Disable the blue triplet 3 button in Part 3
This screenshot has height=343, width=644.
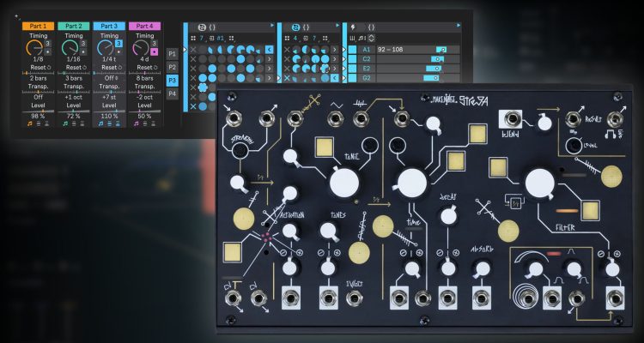pos(118,44)
